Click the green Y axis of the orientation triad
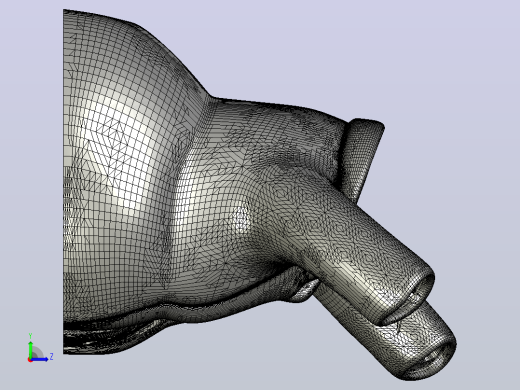 pos(30,349)
